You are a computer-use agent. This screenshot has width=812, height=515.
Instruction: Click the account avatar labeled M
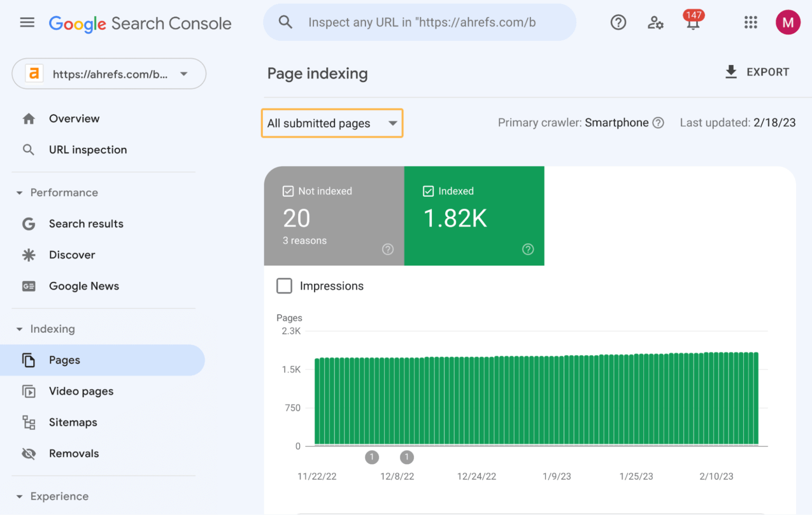pyautogui.click(x=788, y=23)
